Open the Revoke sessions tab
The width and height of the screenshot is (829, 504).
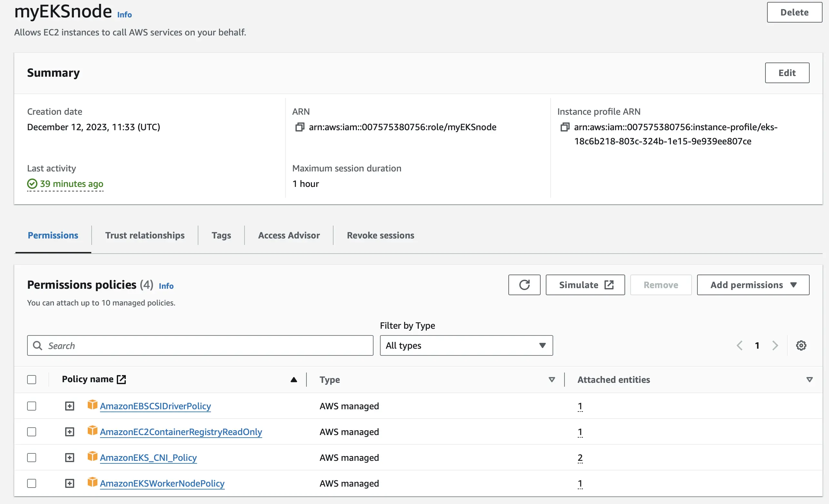tap(380, 235)
